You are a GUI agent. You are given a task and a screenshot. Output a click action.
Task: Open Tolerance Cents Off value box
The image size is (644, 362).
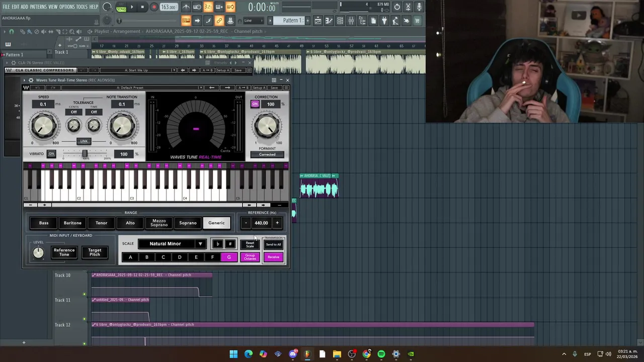pyautogui.click(x=73, y=112)
